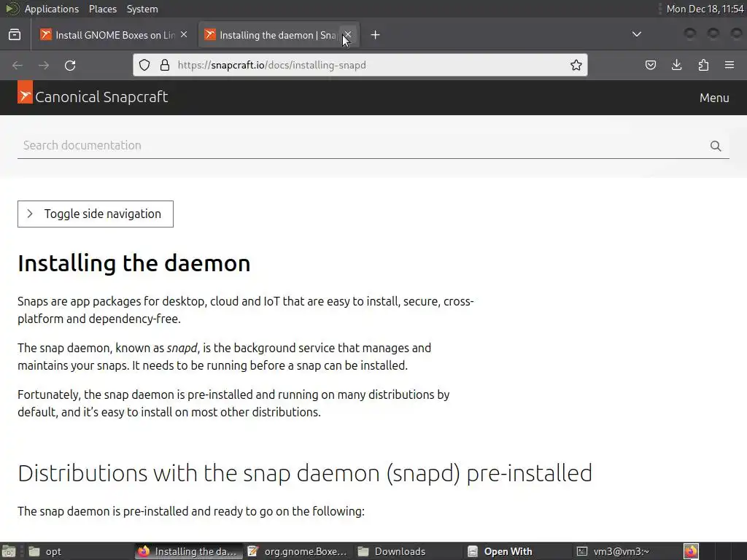Screen dimensions: 747x560
Task: Click Firefox icon in taskbar tray
Action: pyautogui.click(x=691, y=551)
